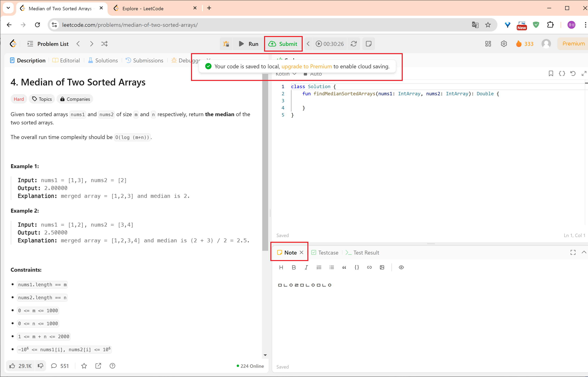Open the settings gear in LeetCode header

coord(504,44)
